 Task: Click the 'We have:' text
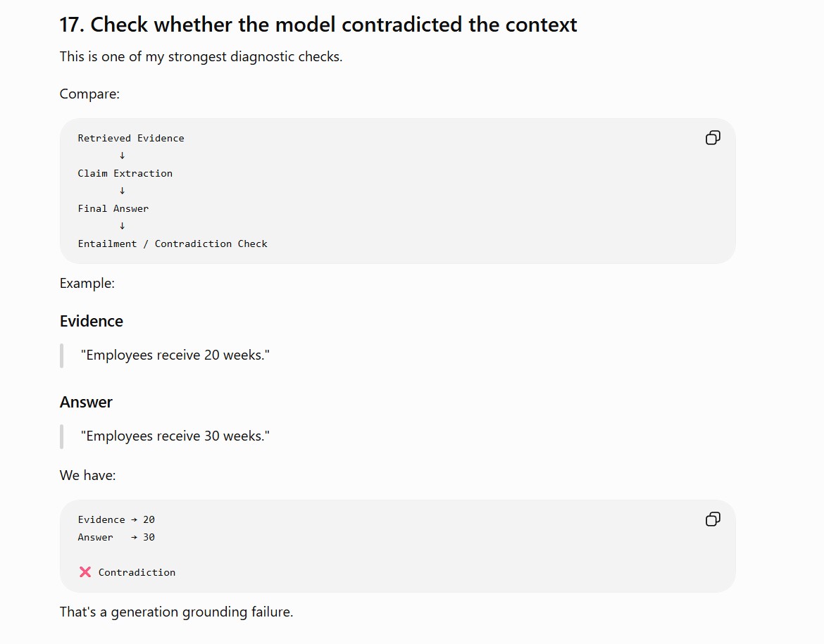87,475
